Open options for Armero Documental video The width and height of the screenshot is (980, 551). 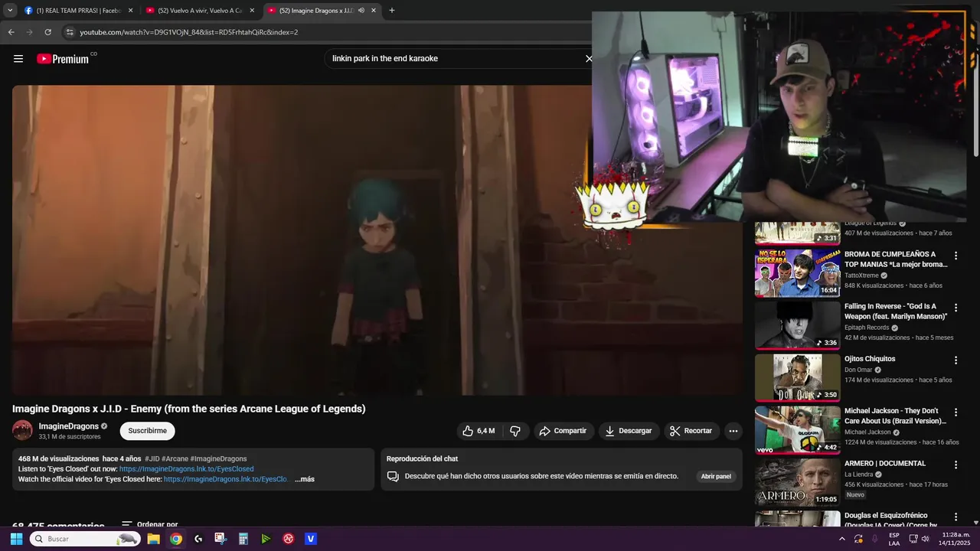955,465
